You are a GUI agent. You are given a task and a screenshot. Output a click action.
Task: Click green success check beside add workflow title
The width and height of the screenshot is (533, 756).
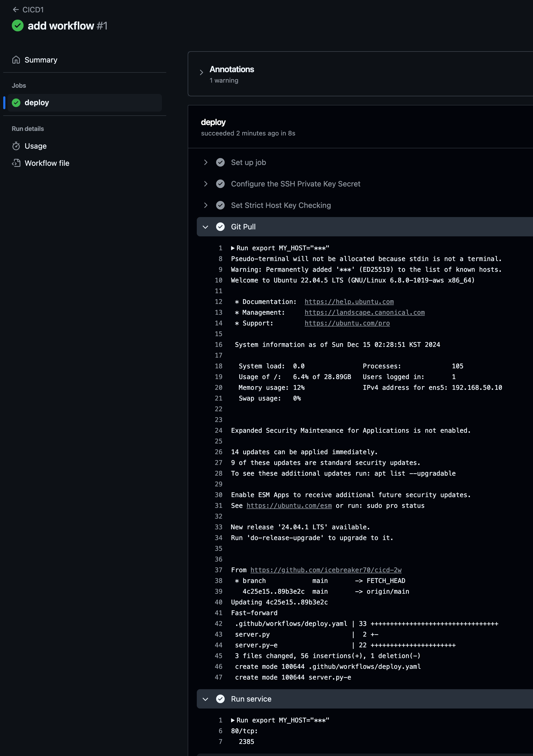click(17, 26)
